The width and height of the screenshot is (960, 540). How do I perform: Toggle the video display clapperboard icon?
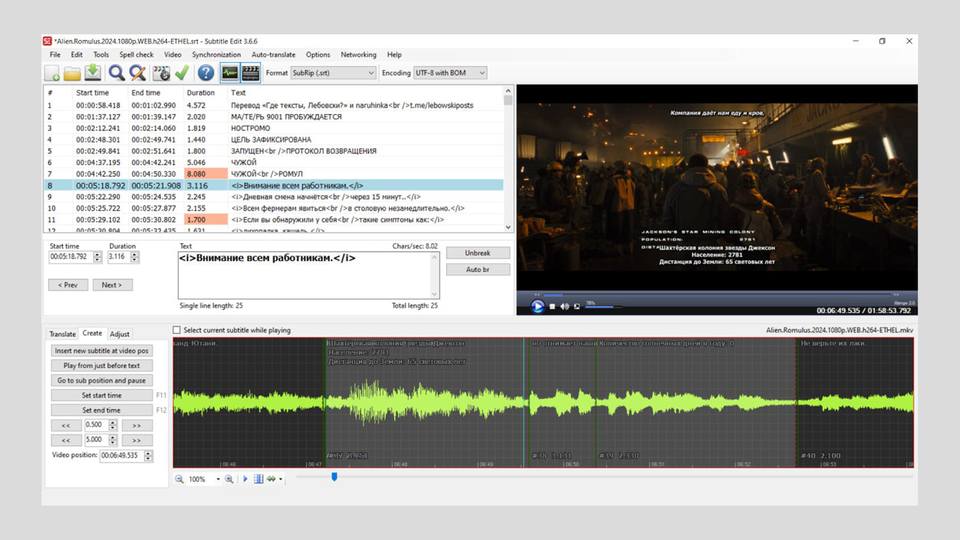(x=250, y=73)
